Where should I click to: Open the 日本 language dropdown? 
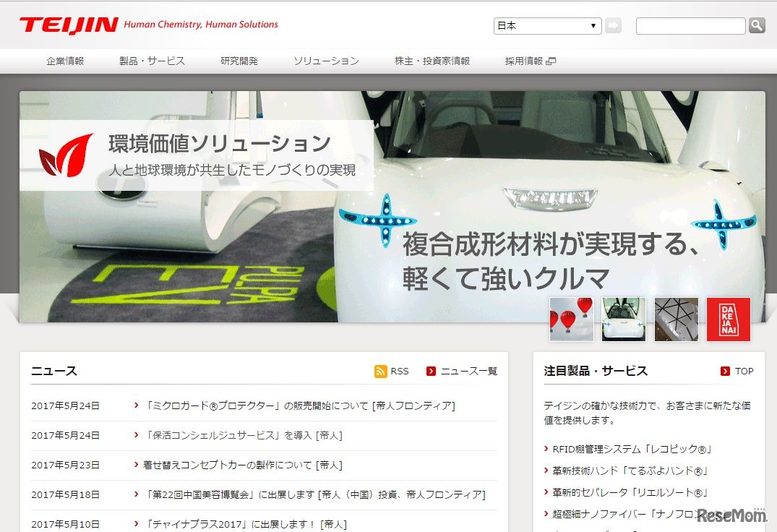tap(547, 25)
